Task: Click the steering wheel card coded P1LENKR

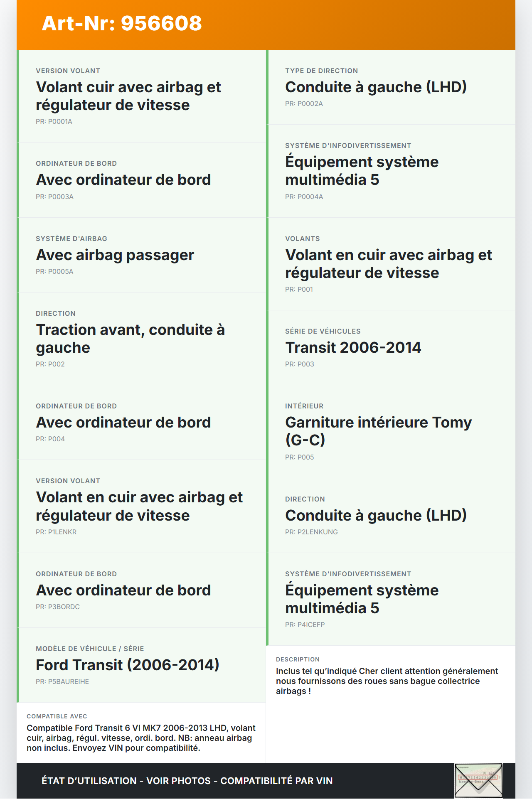Action: tap(141, 506)
